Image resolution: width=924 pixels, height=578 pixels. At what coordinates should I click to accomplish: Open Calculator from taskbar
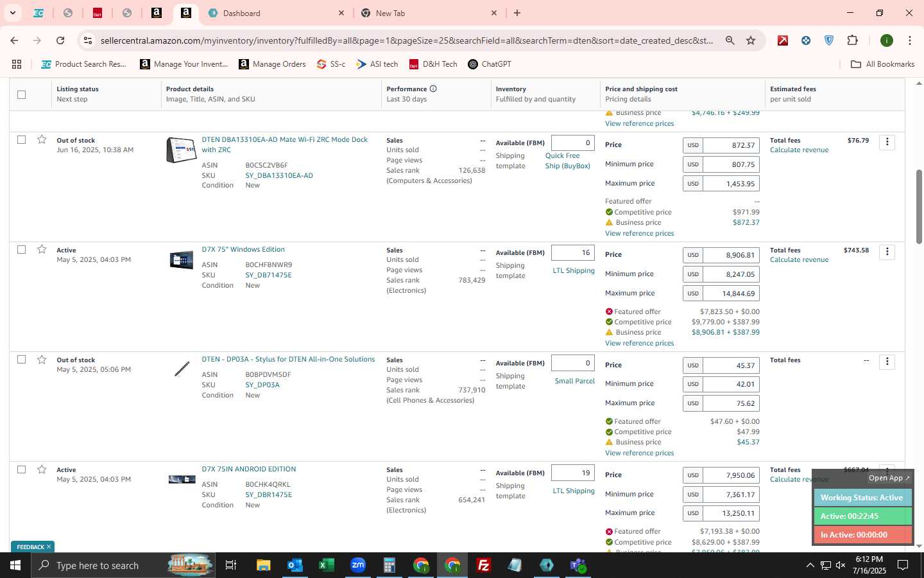[389, 565]
